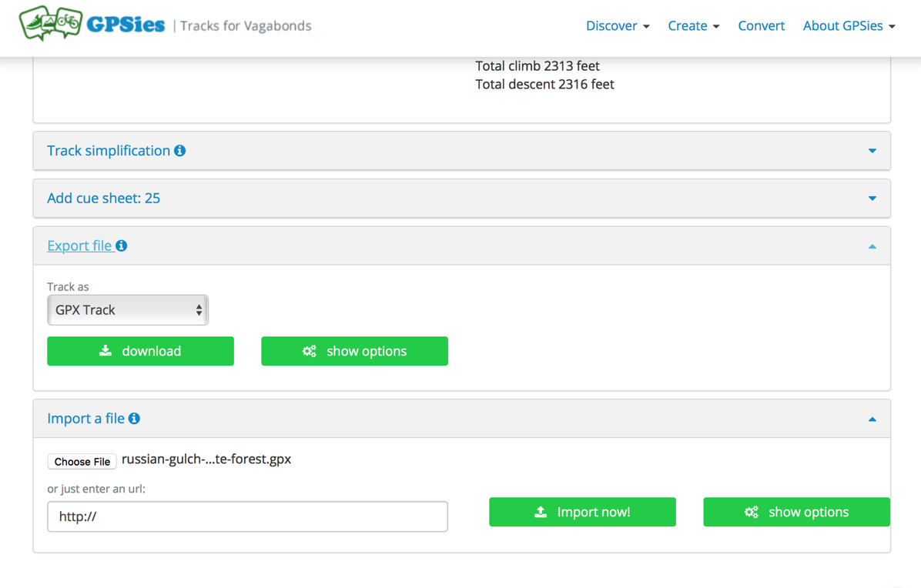This screenshot has width=921, height=588.
Task: Click the Import a file info icon
Action: click(x=135, y=419)
